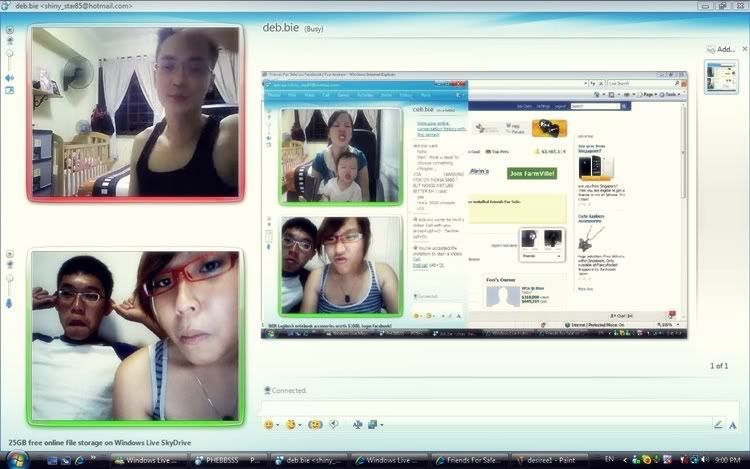The height and width of the screenshot is (469, 750).
Task: Send a nudge with the nudge icon
Action: (x=315, y=425)
